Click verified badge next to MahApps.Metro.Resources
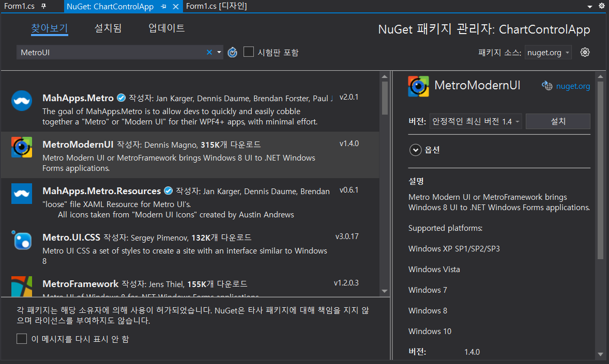Screen dimensions: 609x364 (x=168, y=191)
